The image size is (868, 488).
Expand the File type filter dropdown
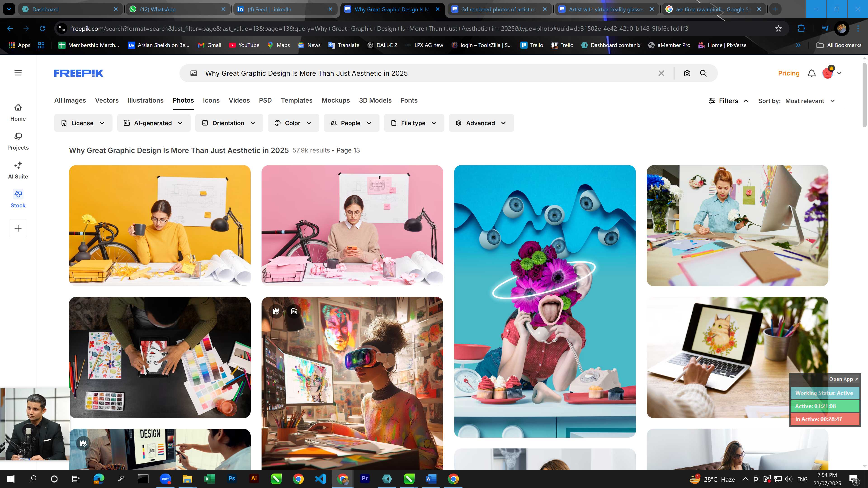pyautogui.click(x=414, y=123)
